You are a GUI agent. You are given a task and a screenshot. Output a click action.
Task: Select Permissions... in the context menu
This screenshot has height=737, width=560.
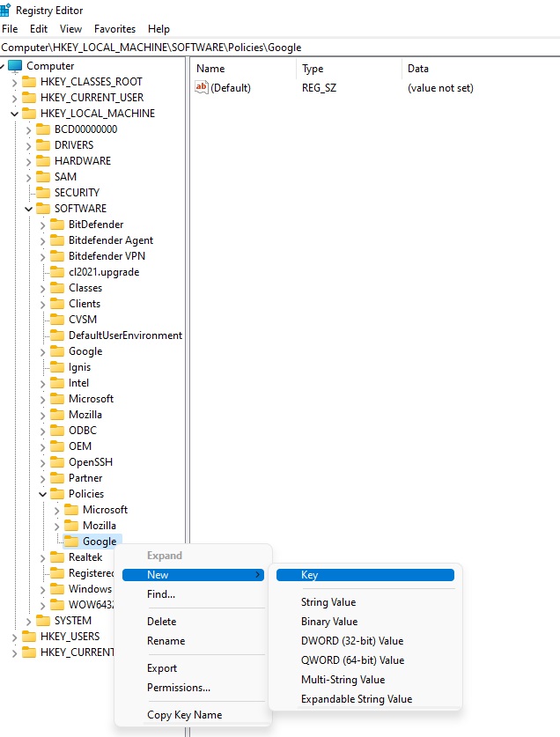(x=193, y=687)
